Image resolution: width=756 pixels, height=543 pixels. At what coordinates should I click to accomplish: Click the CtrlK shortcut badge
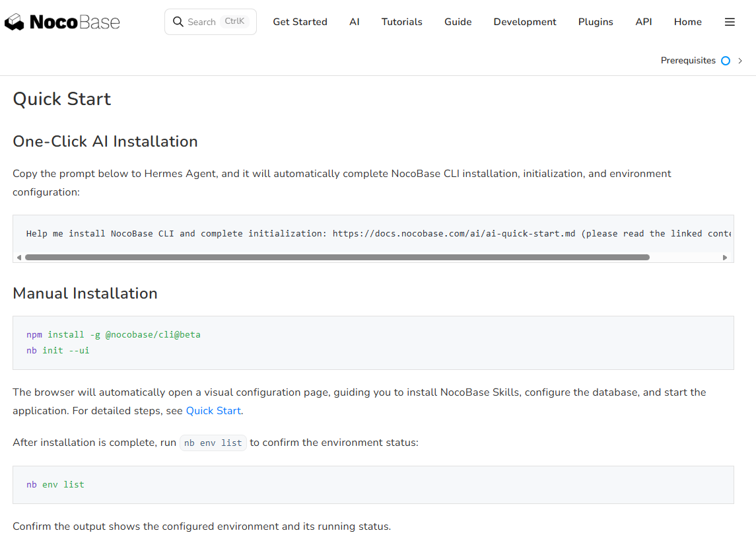(234, 21)
